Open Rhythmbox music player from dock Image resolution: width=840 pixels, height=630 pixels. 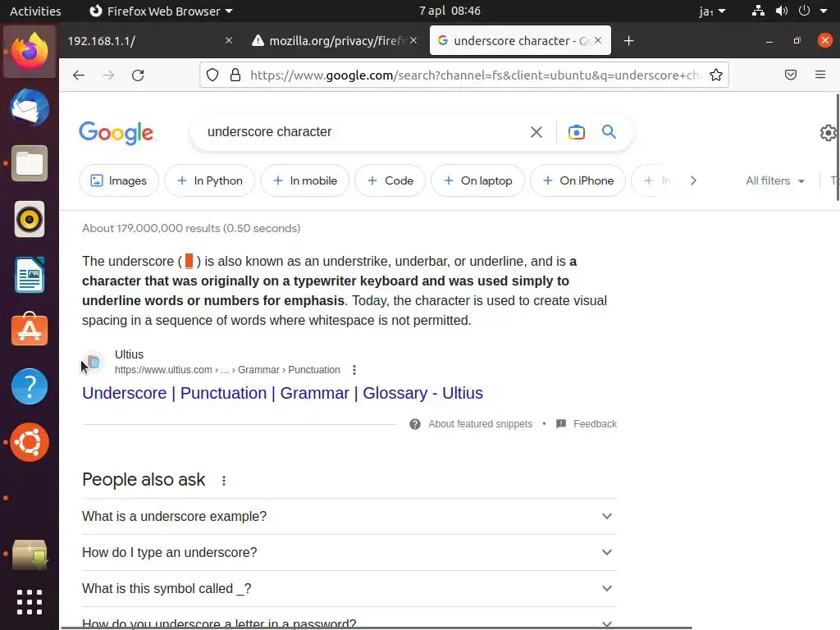[x=30, y=219]
